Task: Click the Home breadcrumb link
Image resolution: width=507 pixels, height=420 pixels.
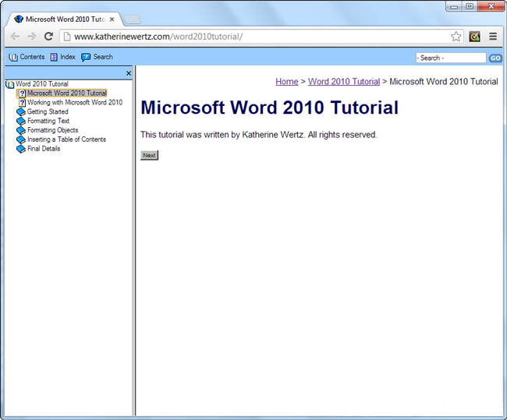Action: [x=287, y=82]
